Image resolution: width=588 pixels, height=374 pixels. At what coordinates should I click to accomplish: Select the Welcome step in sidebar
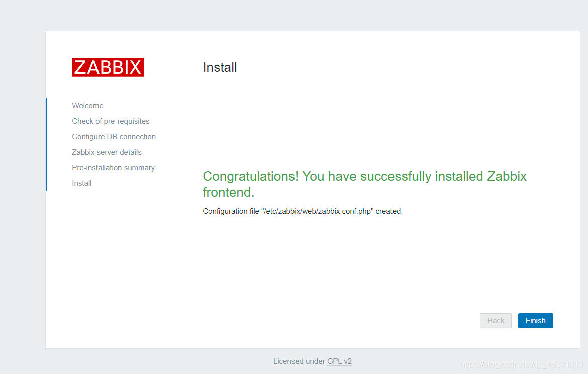click(x=88, y=106)
